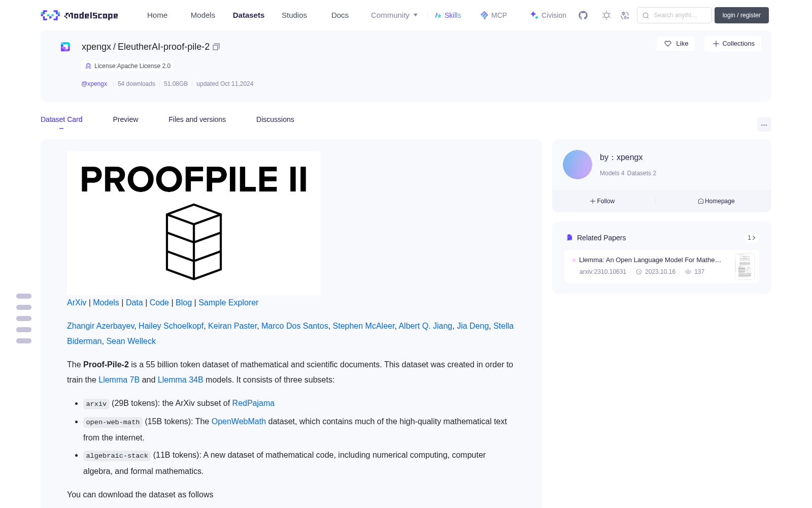
Task: Click the xpengx profile avatar circle
Action: 578,165
